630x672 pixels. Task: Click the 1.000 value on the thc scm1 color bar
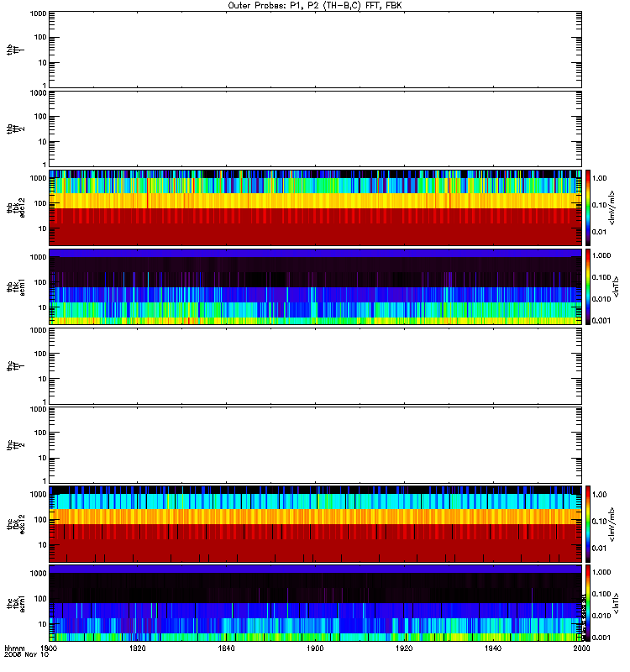click(601, 572)
